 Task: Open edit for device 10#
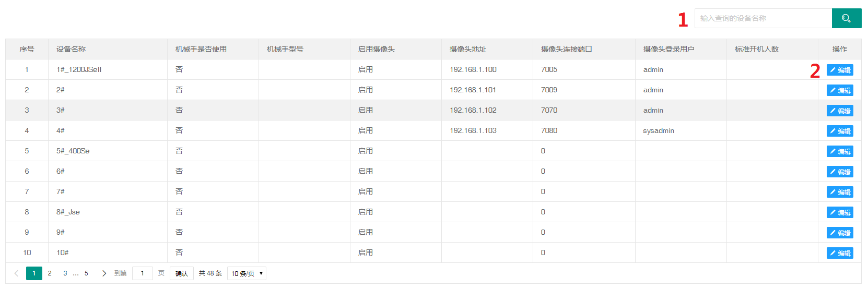pos(840,253)
